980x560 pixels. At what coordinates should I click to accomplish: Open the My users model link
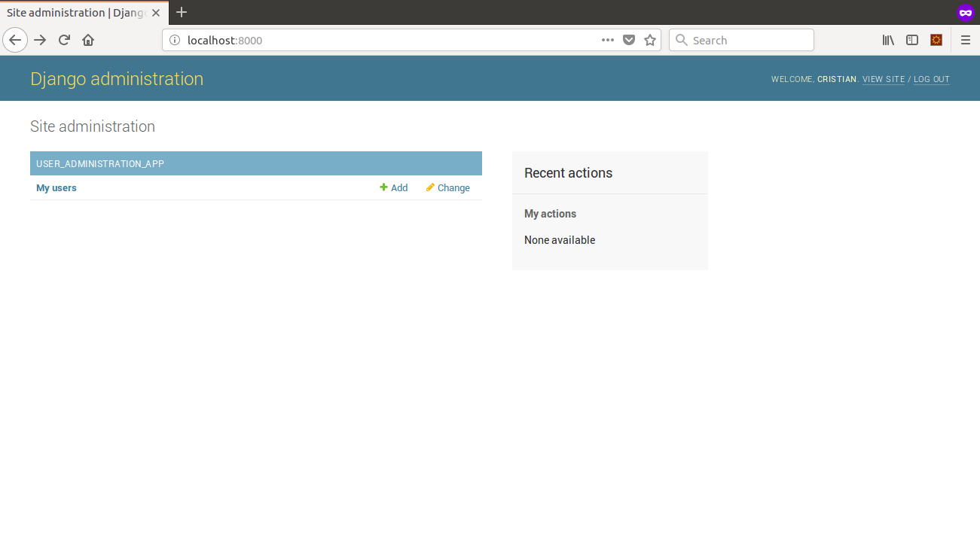tap(56, 188)
